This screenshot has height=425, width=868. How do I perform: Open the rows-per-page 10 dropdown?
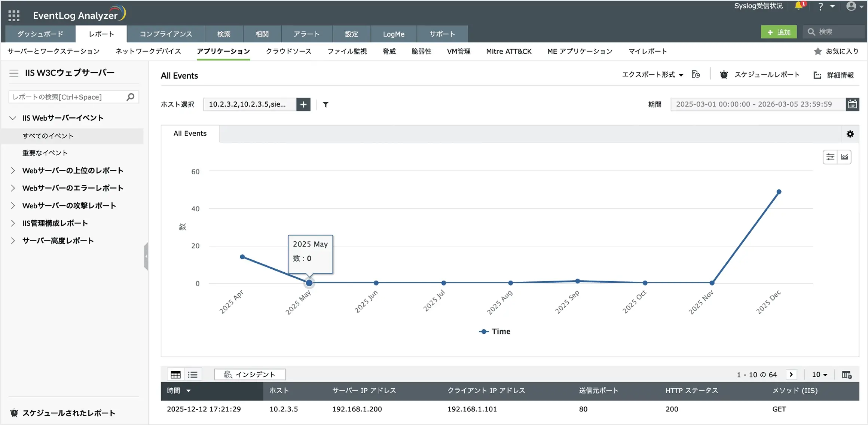pos(819,374)
